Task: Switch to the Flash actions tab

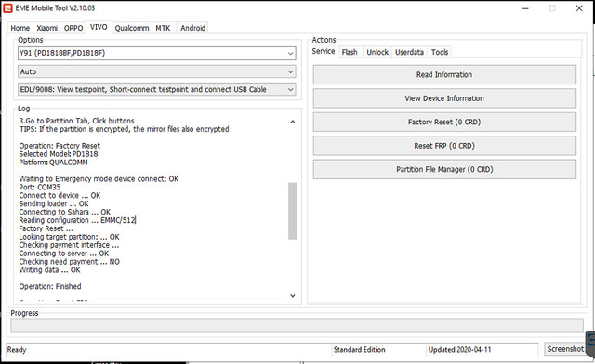Action: 350,52
